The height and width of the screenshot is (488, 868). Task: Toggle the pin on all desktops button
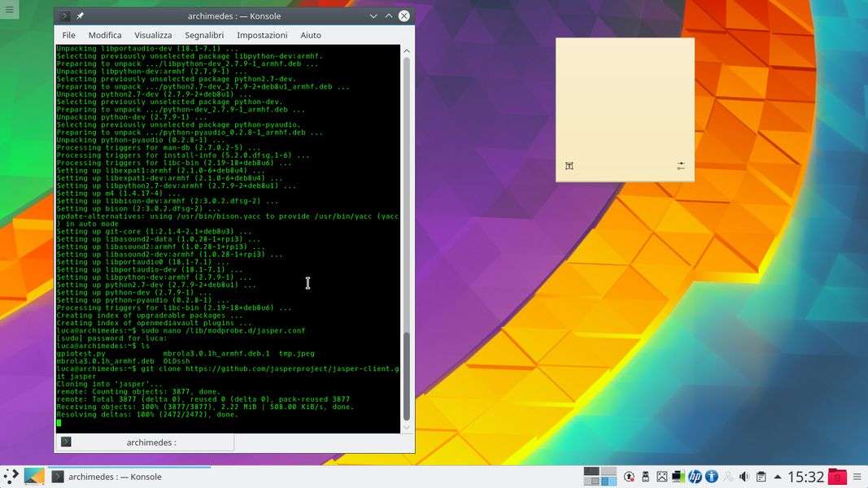tap(81, 16)
